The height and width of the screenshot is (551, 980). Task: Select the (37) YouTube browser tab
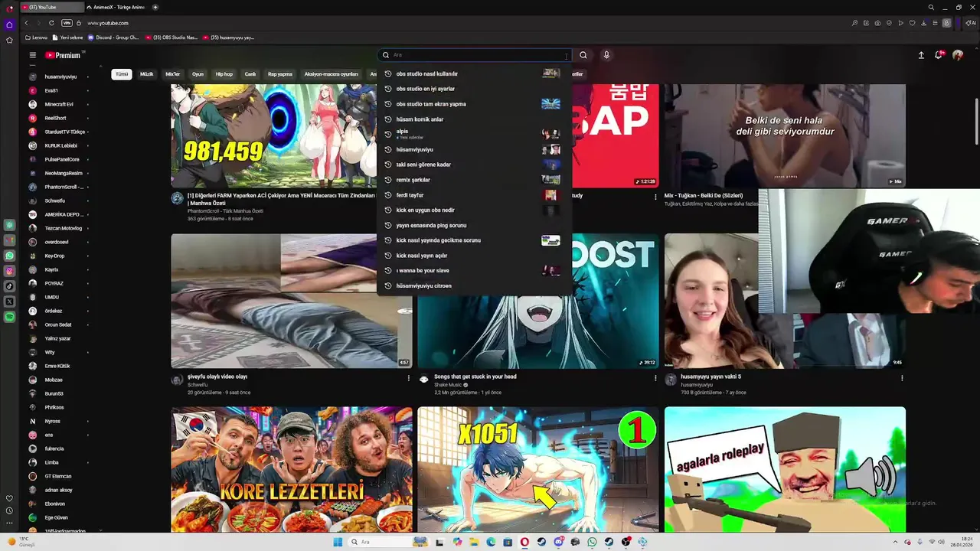pyautogui.click(x=51, y=7)
